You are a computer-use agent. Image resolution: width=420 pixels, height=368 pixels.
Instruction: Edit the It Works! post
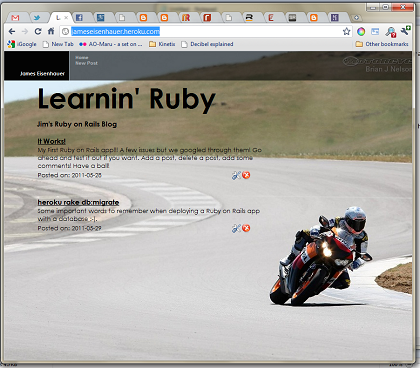pos(236,175)
